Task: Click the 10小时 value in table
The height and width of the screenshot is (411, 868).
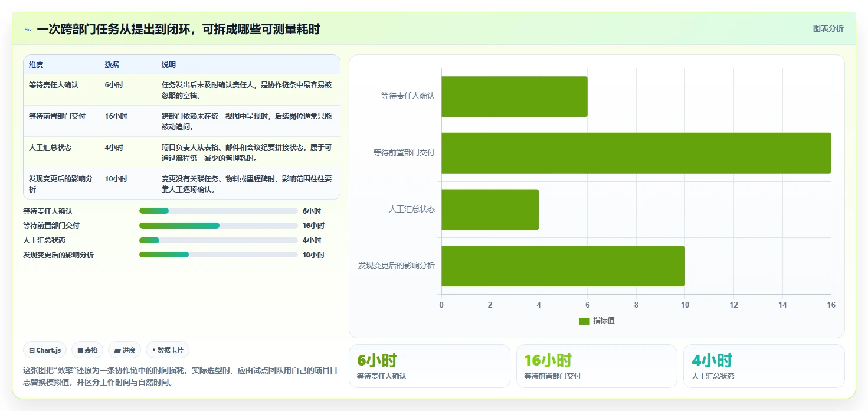Action: 116,179
